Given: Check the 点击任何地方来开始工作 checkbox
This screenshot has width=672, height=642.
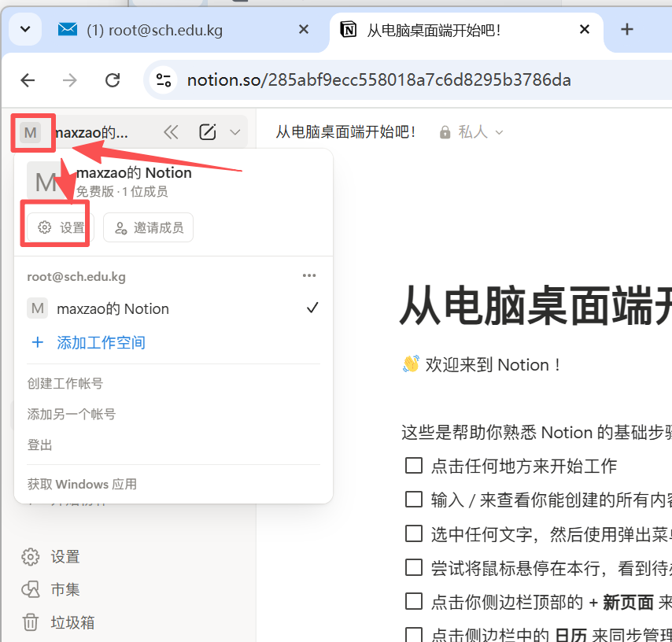Looking at the screenshot, I should [x=414, y=466].
